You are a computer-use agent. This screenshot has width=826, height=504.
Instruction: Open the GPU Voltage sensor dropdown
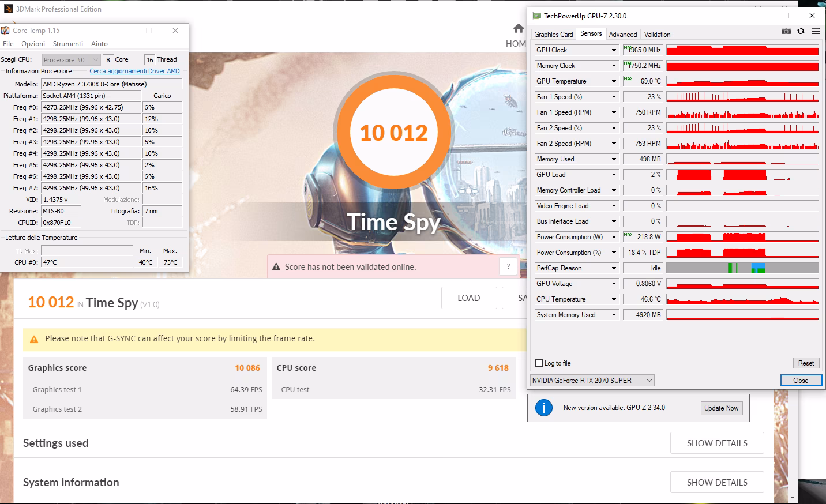614,284
